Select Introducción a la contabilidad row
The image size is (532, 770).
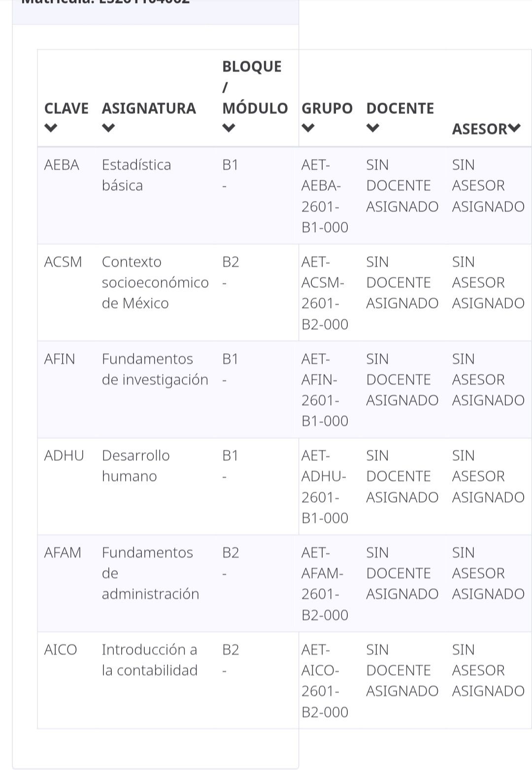pyautogui.click(x=284, y=680)
